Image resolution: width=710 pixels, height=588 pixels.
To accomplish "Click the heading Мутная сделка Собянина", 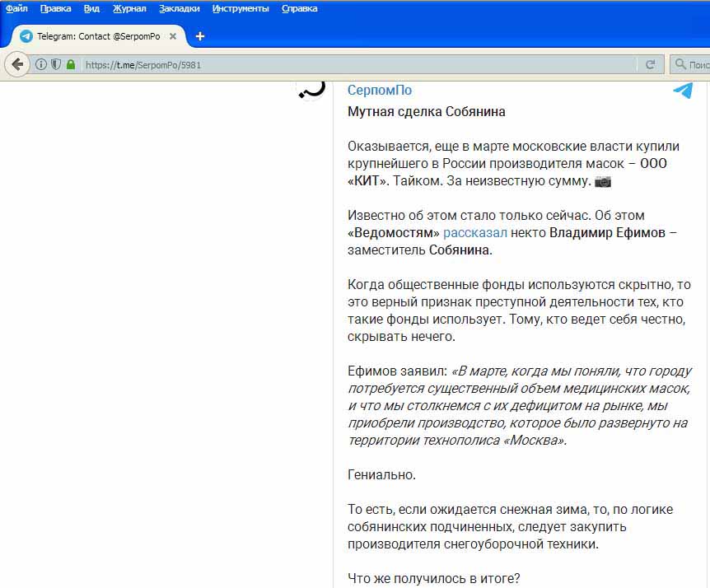I will (426, 111).
